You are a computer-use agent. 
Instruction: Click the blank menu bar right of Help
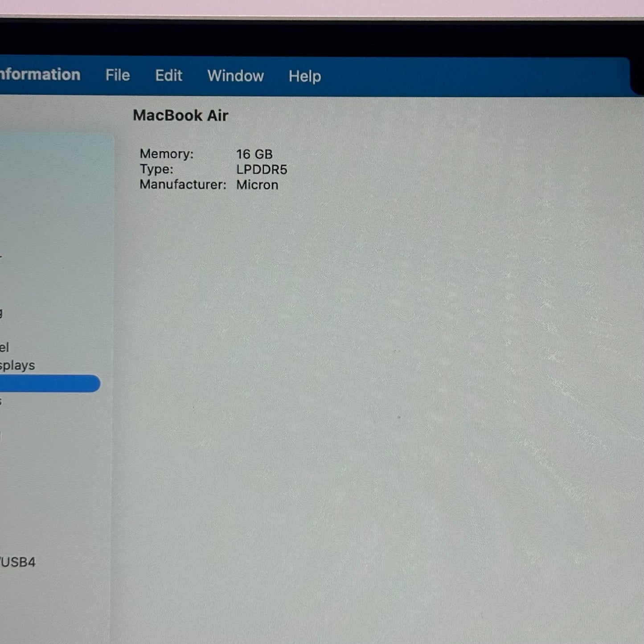coord(468,77)
